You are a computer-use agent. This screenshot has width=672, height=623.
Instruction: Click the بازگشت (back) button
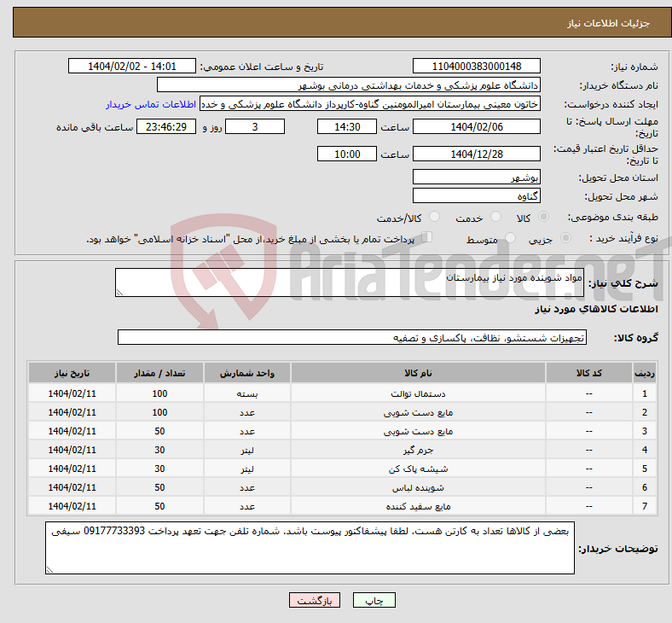point(315,600)
